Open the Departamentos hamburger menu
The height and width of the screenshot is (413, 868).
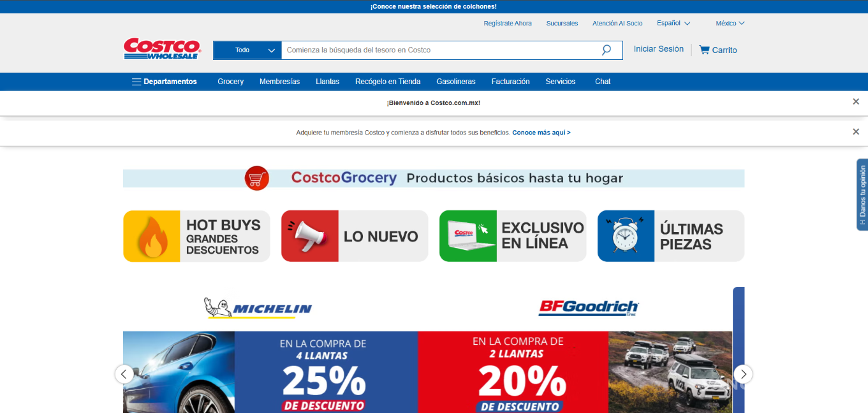pos(136,82)
